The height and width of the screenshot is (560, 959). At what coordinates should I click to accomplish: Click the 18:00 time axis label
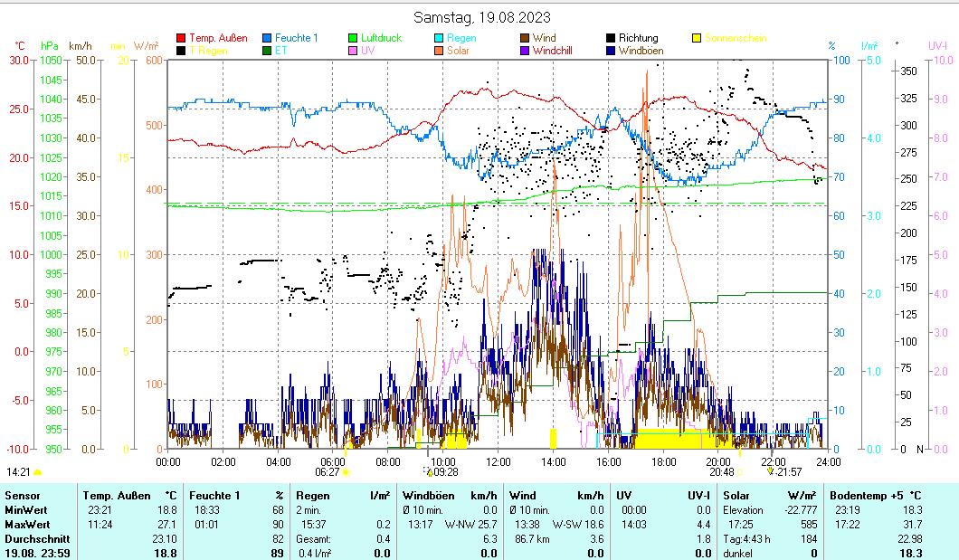pos(663,462)
